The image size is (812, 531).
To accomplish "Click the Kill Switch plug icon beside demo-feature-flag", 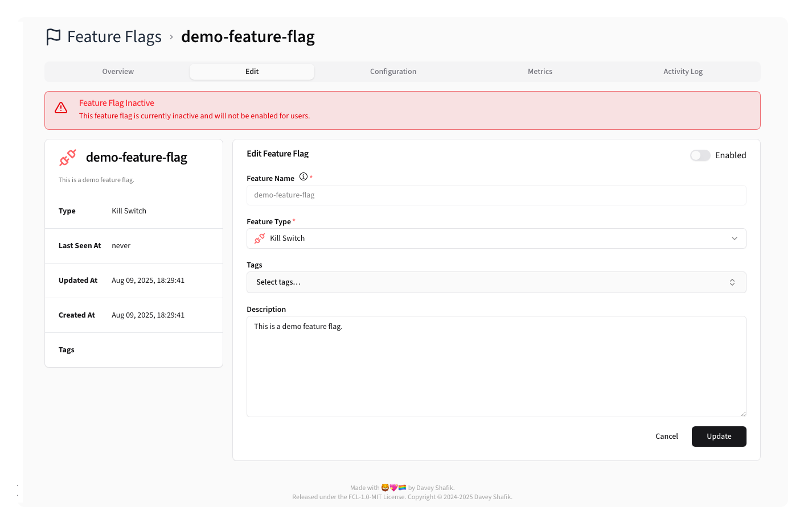I will click(67, 158).
